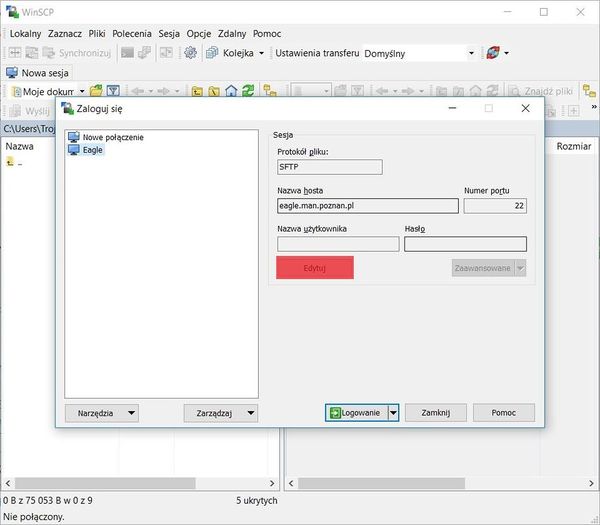Click the local home directory icon
Screen dimensions: 600x525
(231, 91)
